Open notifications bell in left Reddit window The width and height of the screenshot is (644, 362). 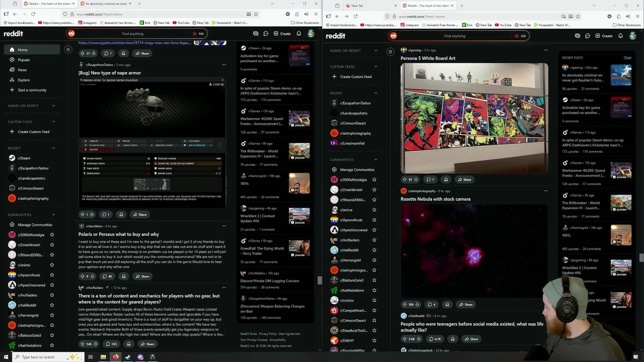(299, 34)
